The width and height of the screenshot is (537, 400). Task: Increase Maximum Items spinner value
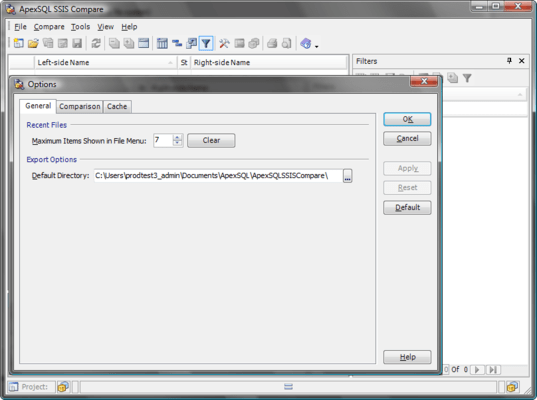tap(177, 137)
